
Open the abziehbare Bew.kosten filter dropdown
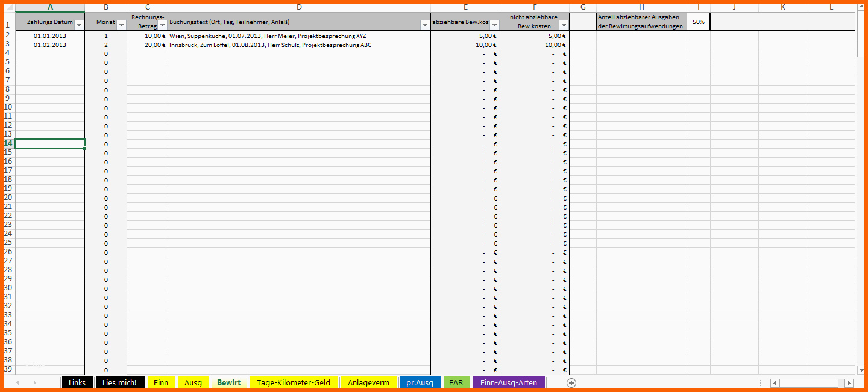494,25
